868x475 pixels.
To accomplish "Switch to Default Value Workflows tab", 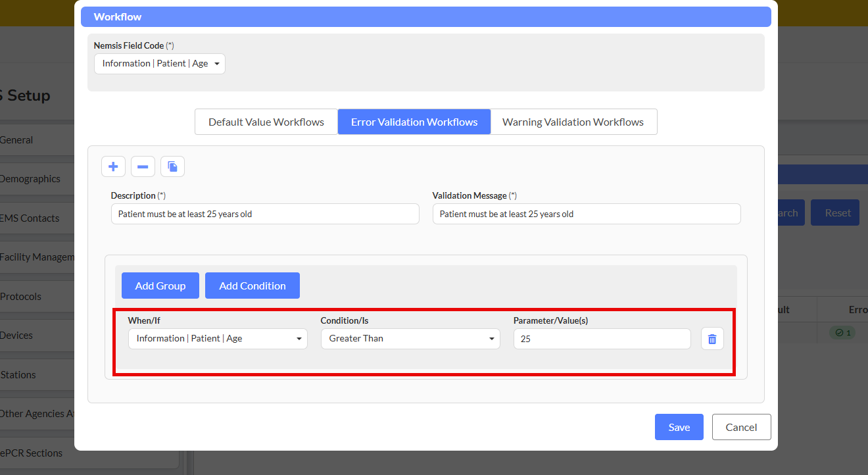I will pyautogui.click(x=266, y=122).
